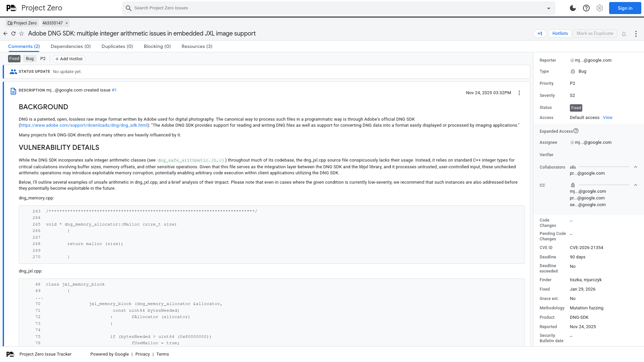Open the issue ID 463335147 dropdown

click(67, 23)
